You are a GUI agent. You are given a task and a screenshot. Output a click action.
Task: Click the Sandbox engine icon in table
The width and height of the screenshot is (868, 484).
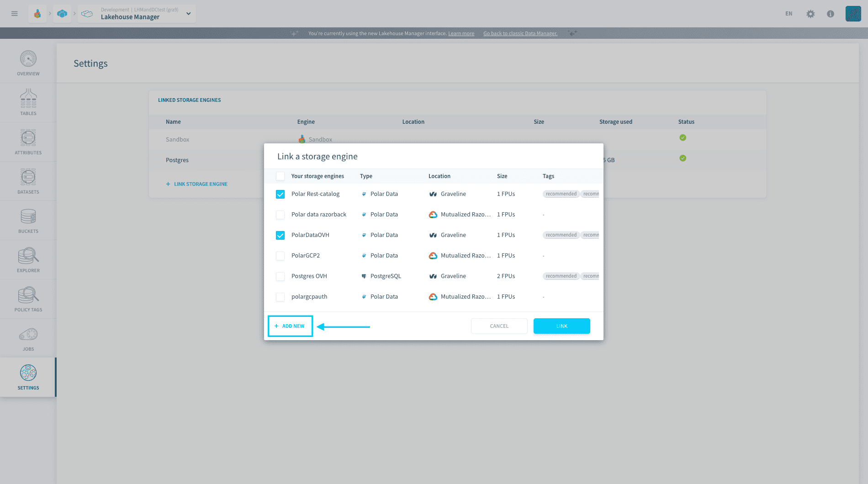302,139
